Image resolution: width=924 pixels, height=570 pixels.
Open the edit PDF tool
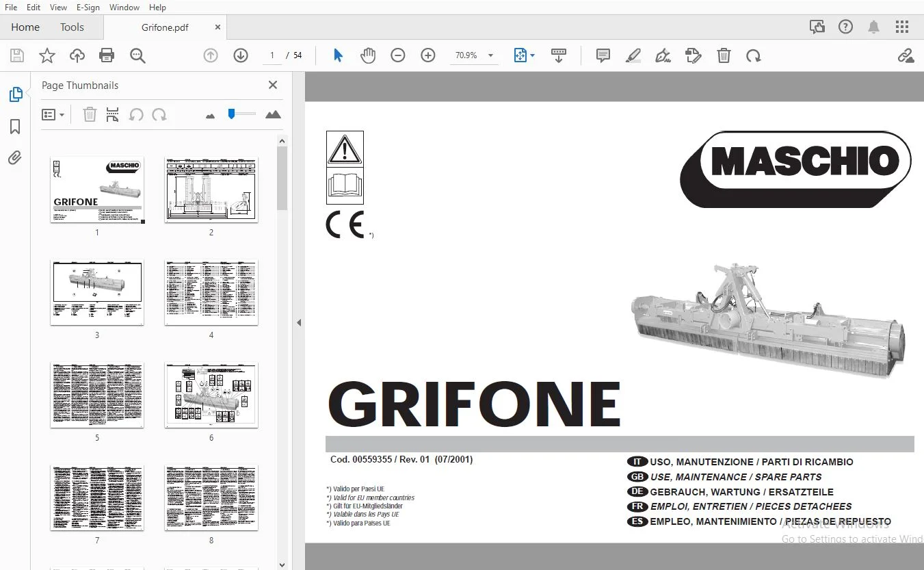point(694,55)
